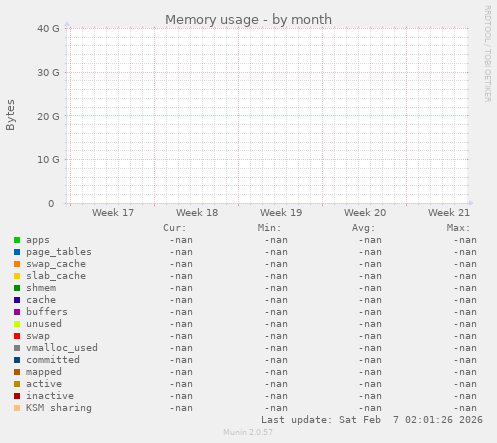Click the 'unused' legend label

click(44, 324)
